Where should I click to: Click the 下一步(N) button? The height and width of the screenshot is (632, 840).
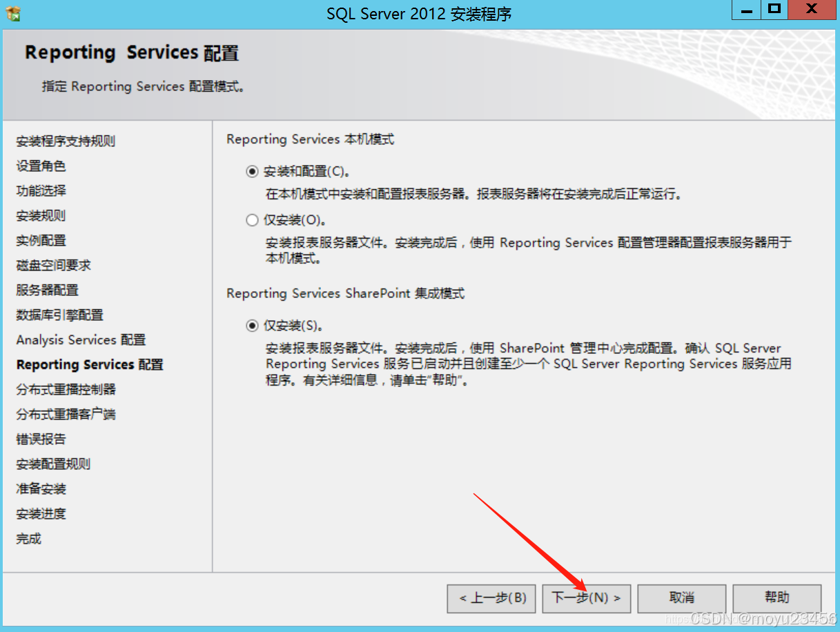click(x=586, y=598)
